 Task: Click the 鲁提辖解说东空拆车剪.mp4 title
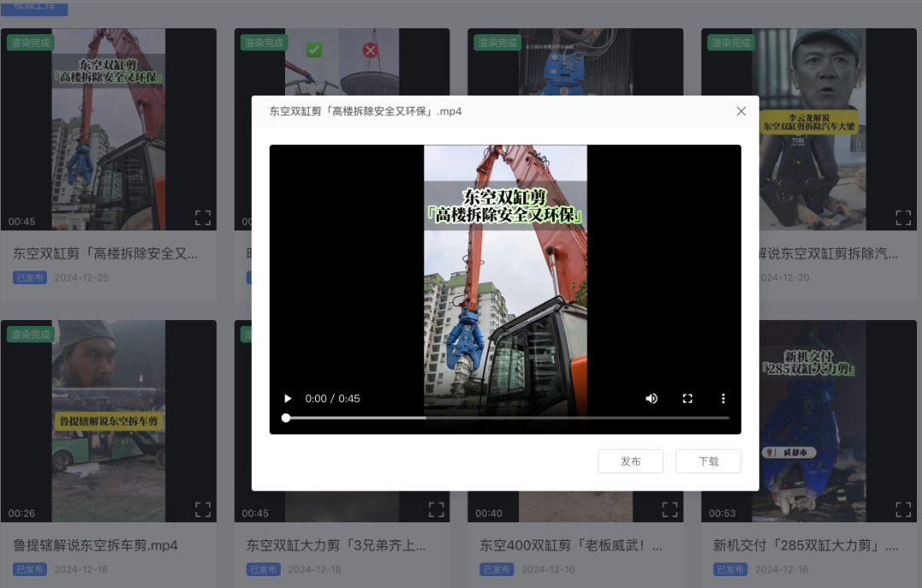[x=96, y=544]
